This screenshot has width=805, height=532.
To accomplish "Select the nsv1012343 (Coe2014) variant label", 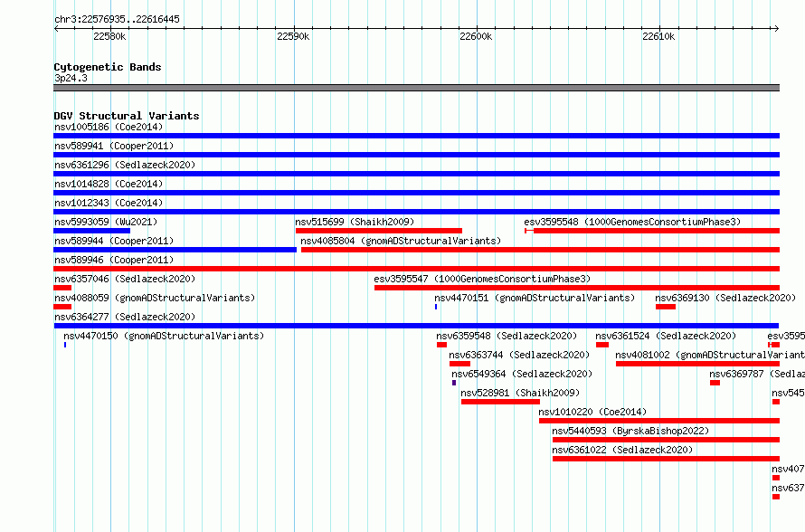I will 109,203.
